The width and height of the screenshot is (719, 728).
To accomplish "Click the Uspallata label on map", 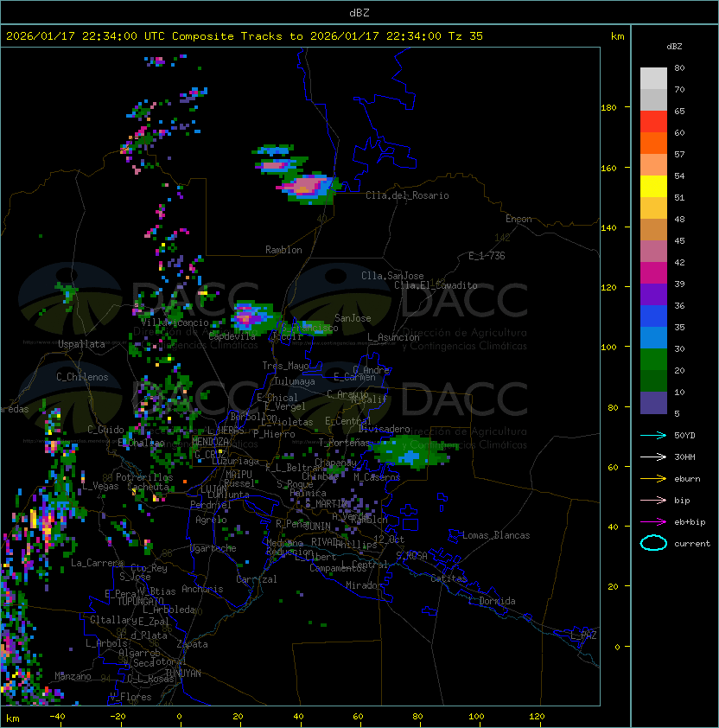I will tap(81, 344).
